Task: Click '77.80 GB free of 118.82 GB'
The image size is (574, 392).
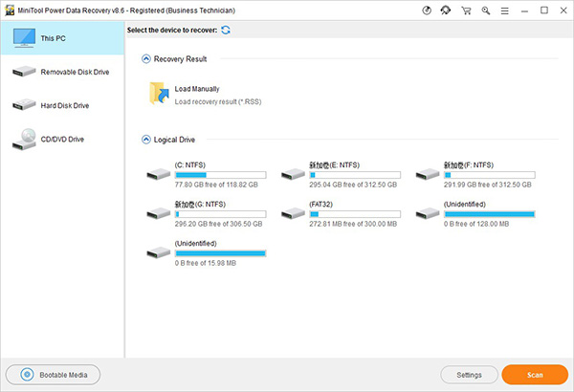Action: pos(216,185)
